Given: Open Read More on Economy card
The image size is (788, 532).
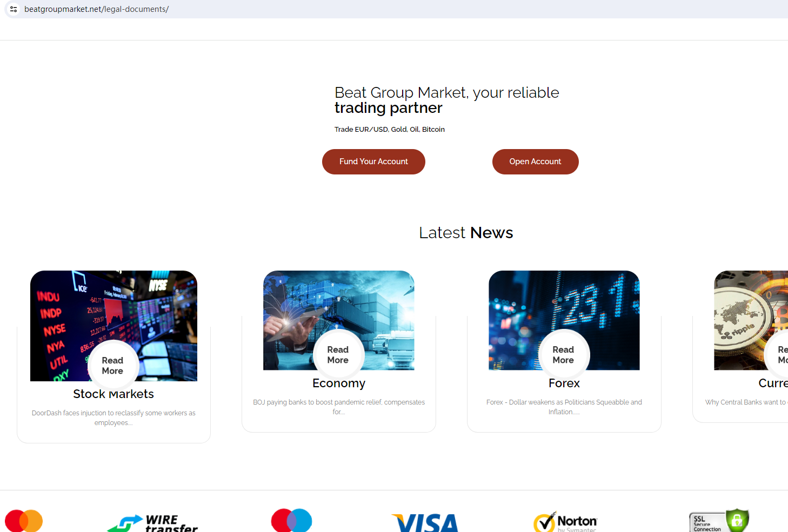Looking at the screenshot, I should click(x=338, y=355).
